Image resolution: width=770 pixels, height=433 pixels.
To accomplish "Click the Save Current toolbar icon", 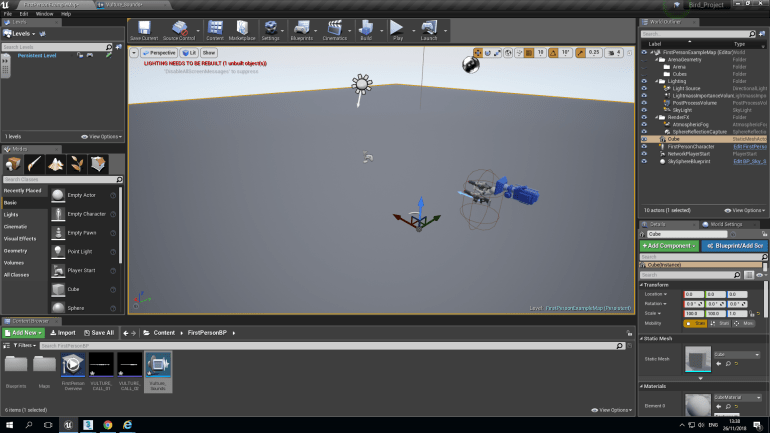I will 144,30.
